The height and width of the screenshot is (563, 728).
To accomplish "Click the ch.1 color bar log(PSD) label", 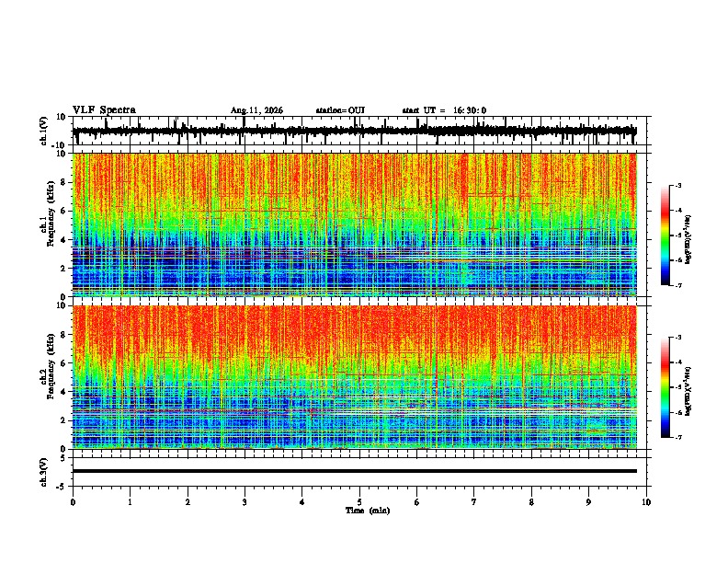I will coord(688,239).
